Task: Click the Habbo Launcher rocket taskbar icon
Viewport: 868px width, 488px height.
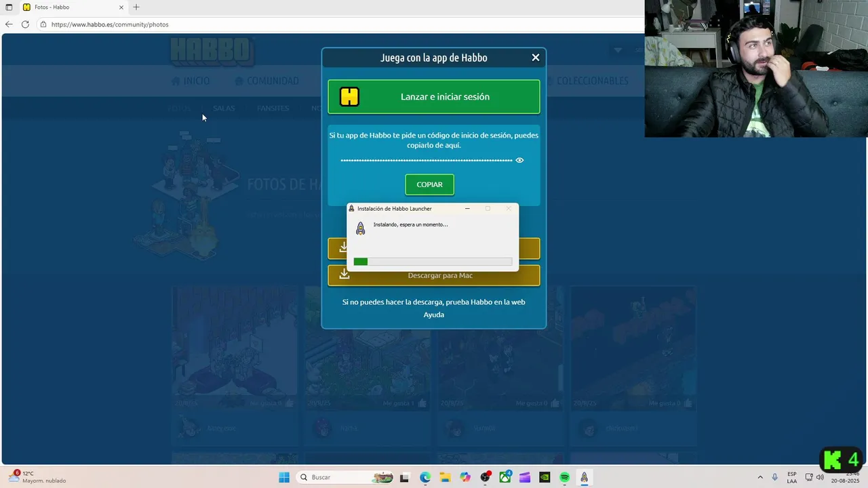Action: tap(584, 477)
